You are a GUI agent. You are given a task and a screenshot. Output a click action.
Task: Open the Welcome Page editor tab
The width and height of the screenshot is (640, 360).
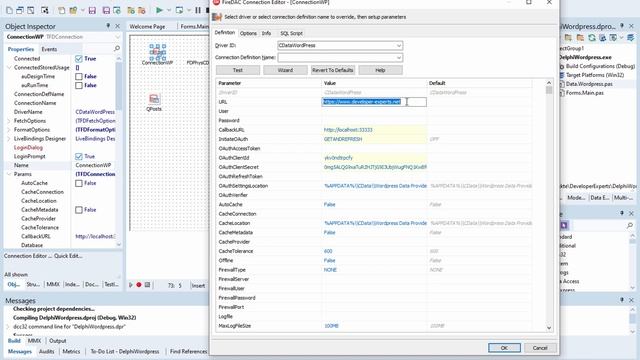(x=147, y=27)
